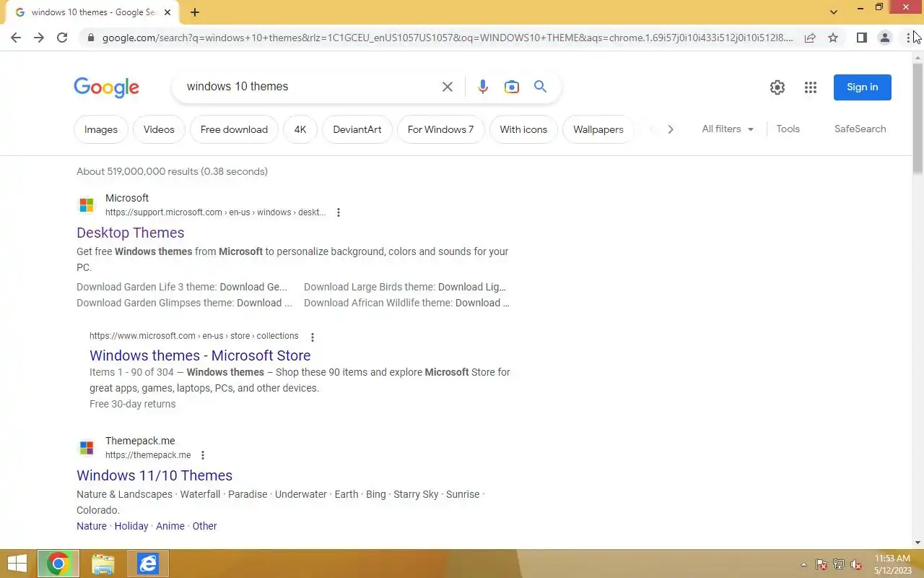Viewport: 924px width, 578px height.
Task: Open the Chrome profile avatar icon
Action: pyautogui.click(x=884, y=38)
